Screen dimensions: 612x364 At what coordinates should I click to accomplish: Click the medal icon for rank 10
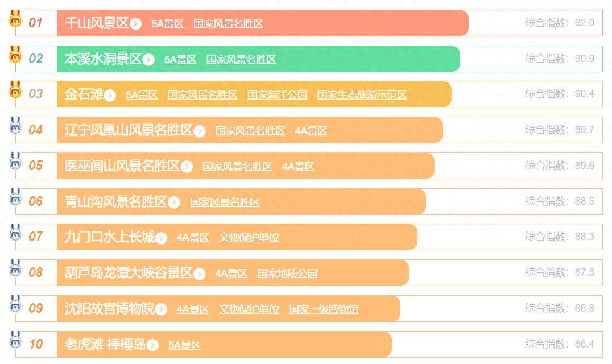15,341
